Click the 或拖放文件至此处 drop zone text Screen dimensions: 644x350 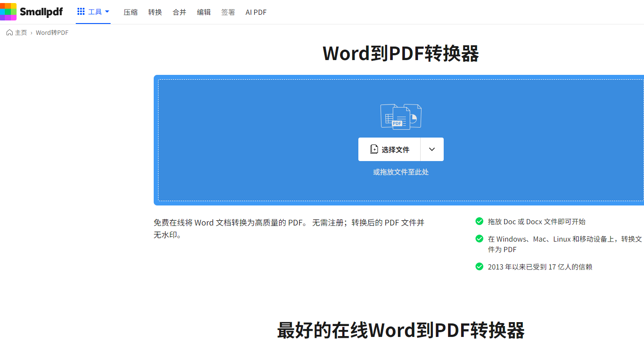401,172
